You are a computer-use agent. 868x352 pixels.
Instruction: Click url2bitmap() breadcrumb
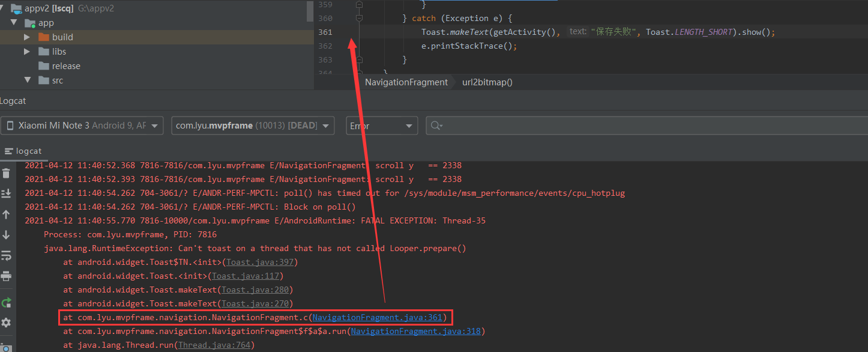tap(487, 82)
